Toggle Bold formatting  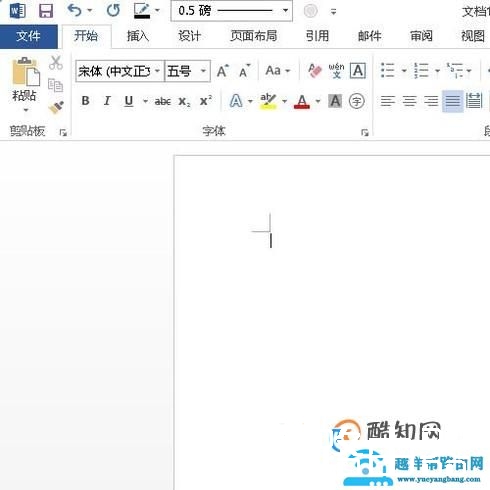[x=85, y=101]
